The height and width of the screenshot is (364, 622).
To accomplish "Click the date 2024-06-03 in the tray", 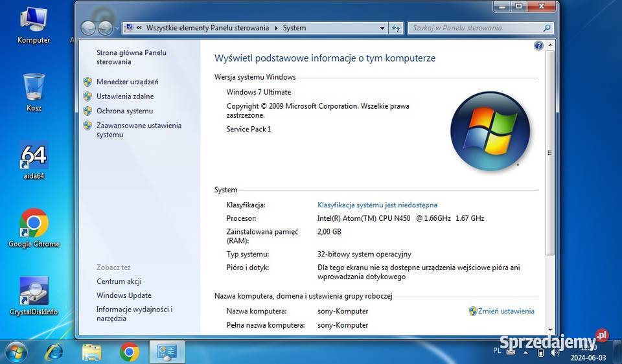I will click(x=588, y=358).
